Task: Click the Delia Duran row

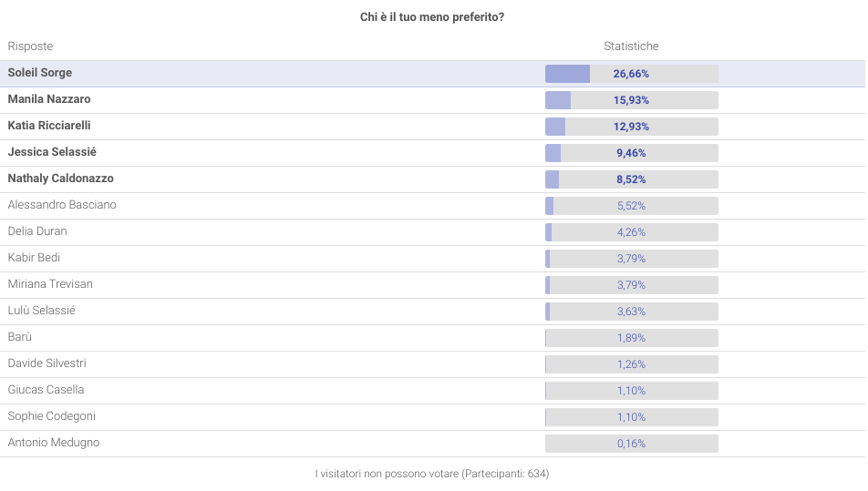Action: [x=37, y=231]
